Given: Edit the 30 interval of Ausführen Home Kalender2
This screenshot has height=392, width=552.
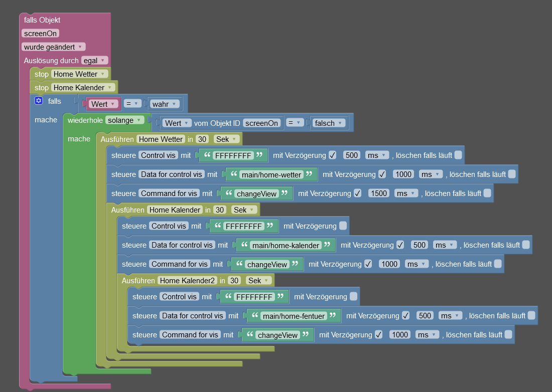Looking at the screenshot, I should pyautogui.click(x=234, y=281).
